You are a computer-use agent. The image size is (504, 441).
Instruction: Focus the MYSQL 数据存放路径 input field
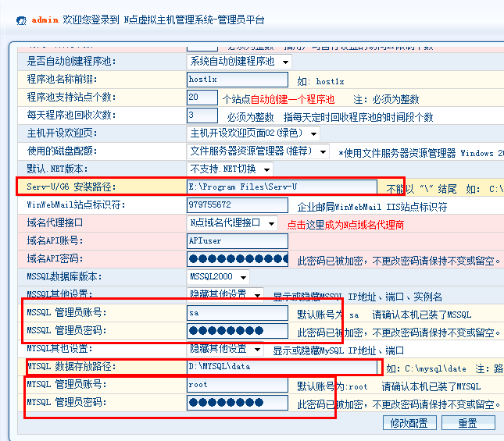pos(281,367)
